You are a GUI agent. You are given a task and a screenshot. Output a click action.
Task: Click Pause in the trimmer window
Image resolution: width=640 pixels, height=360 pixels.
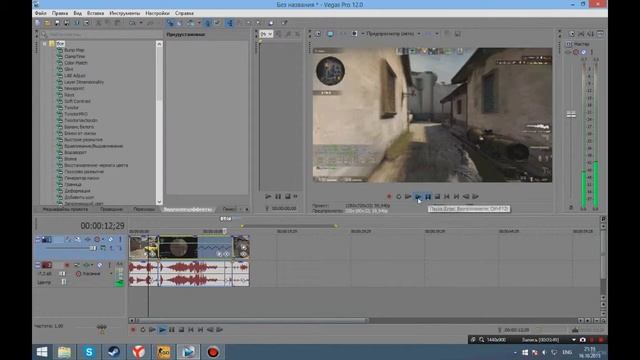click(278, 197)
